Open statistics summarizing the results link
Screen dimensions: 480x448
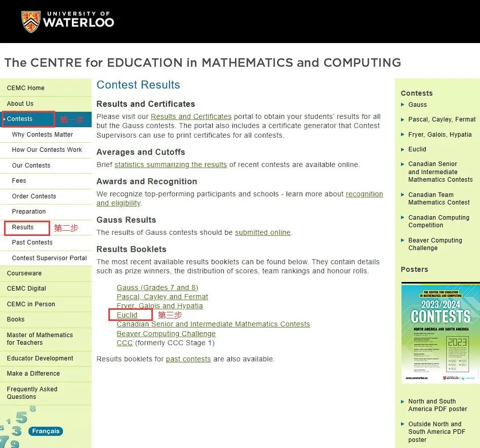tap(171, 165)
